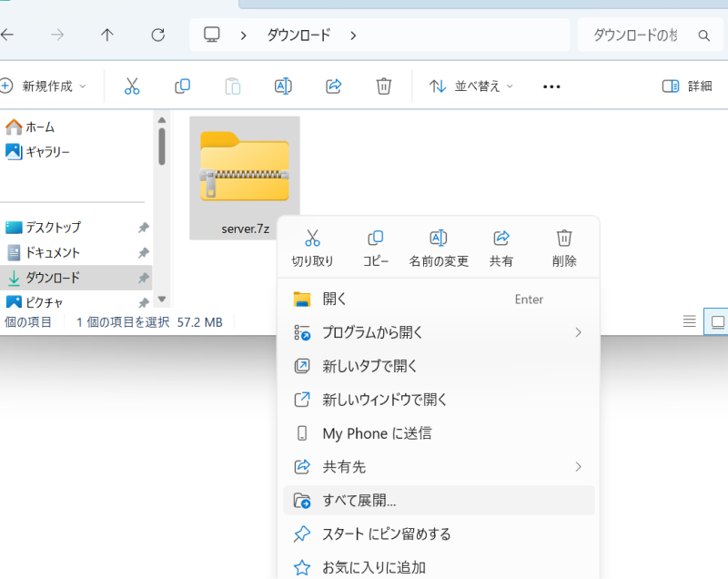Click the 57.2 MB size in status bar
Viewport: 728px width, 579px height.
click(199, 321)
